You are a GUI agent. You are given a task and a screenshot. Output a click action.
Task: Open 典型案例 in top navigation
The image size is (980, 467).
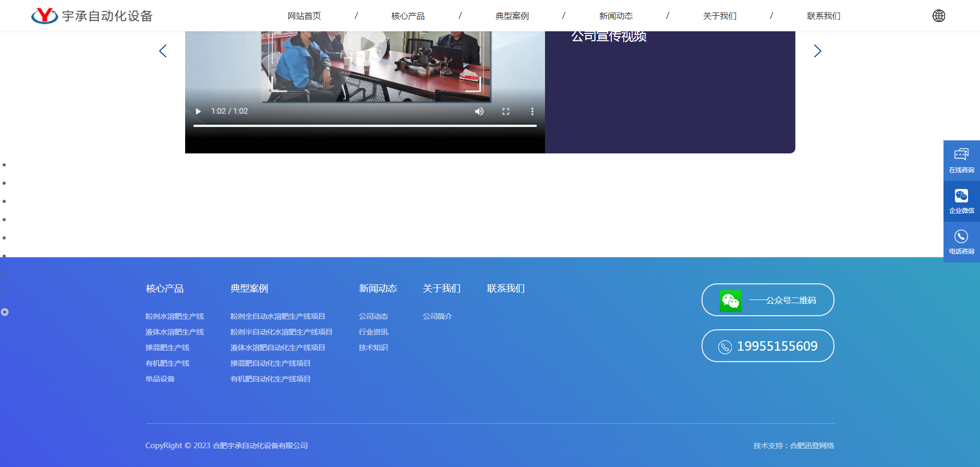512,16
